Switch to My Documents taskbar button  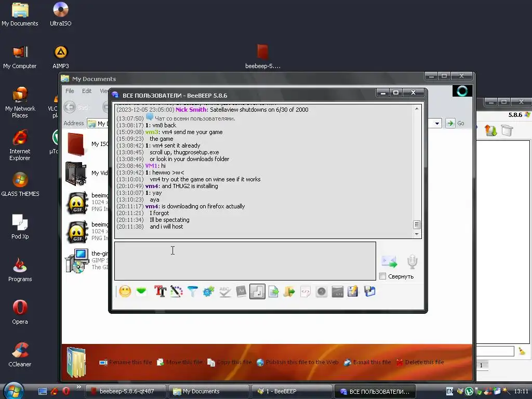click(208, 391)
